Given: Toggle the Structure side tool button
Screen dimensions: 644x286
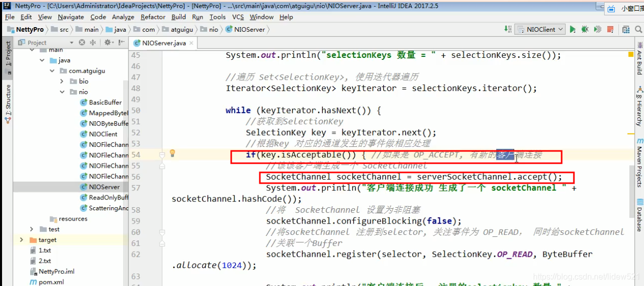Looking at the screenshot, I should 8,104.
